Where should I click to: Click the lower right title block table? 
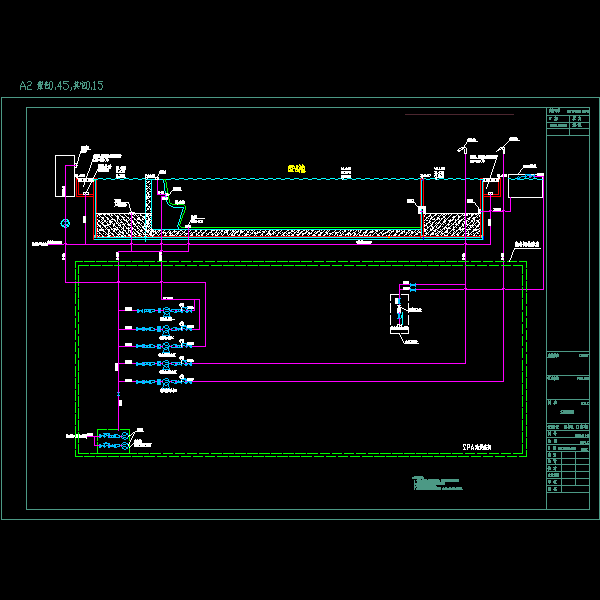(x=568, y=458)
